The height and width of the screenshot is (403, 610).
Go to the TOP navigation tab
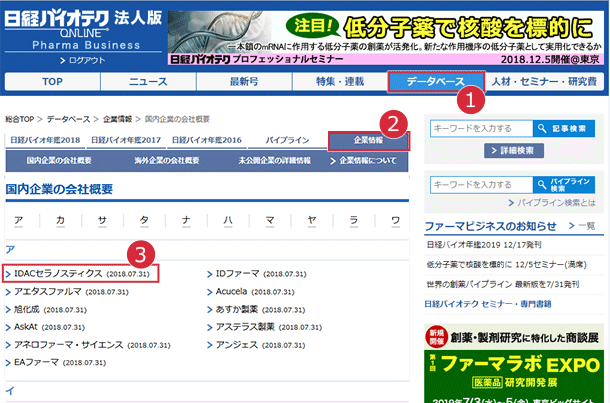click(53, 82)
